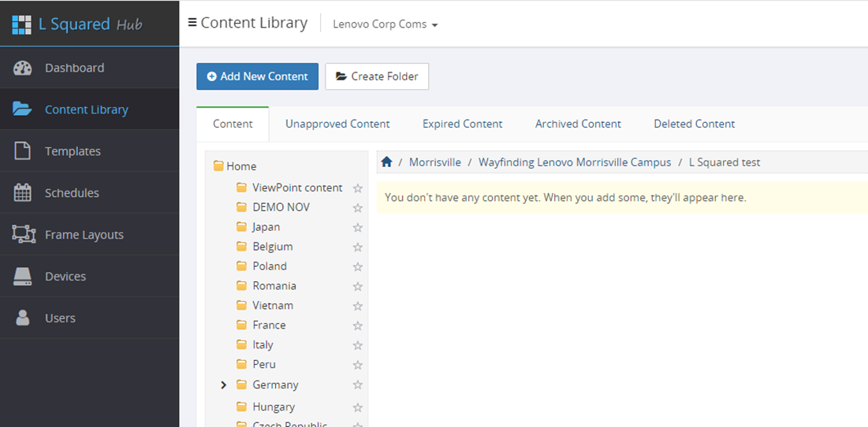The height and width of the screenshot is (427, 868).
Task: Click the Create Folder button
Action: [377, 76]
